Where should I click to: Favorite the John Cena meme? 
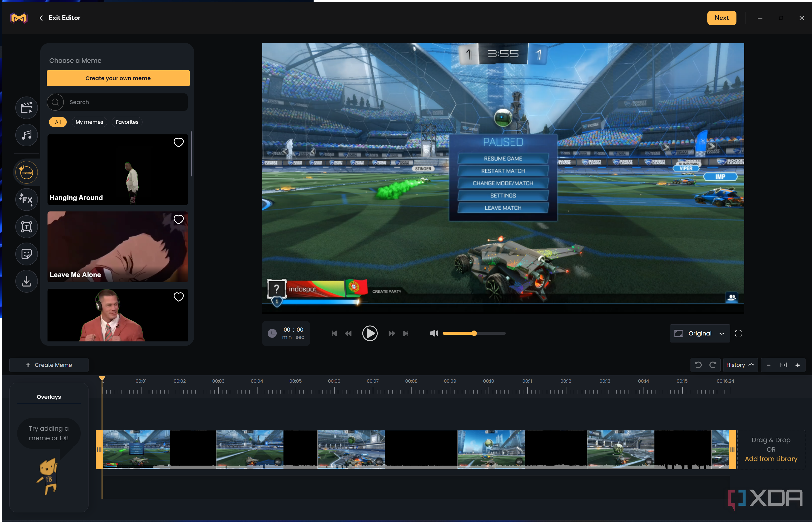pyautogui.click(x=179, y=297)
